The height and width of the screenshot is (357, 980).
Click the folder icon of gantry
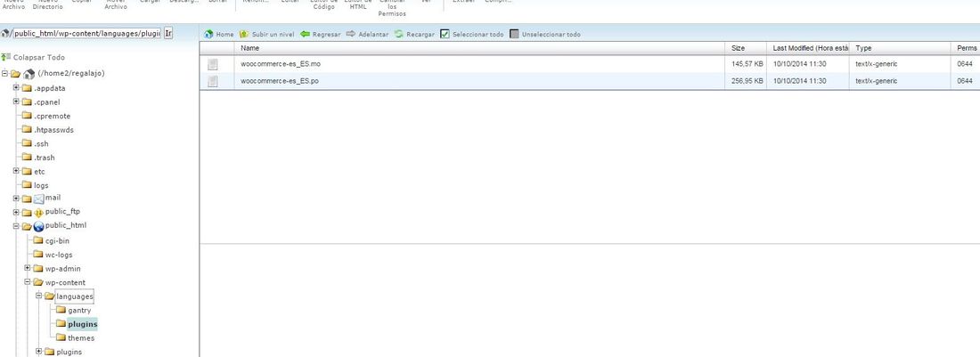click(61, 310)
